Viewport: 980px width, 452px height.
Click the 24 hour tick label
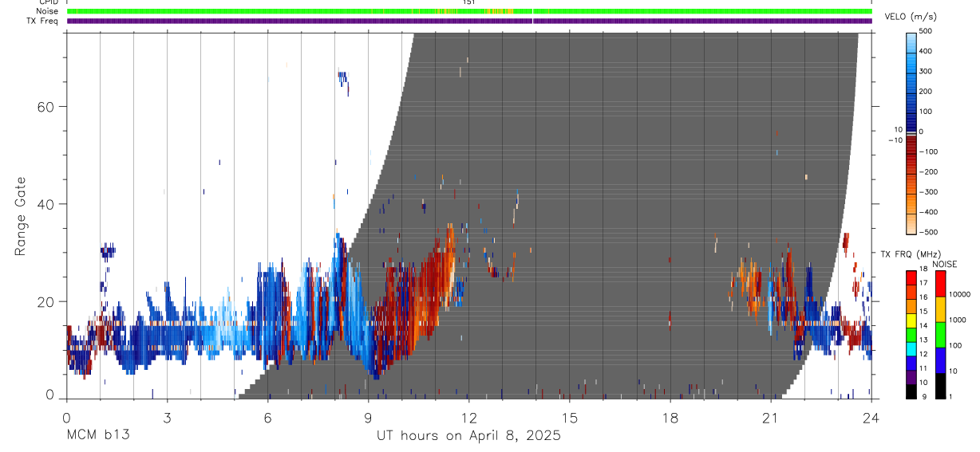pyautogui.click(x=871, y=417)
